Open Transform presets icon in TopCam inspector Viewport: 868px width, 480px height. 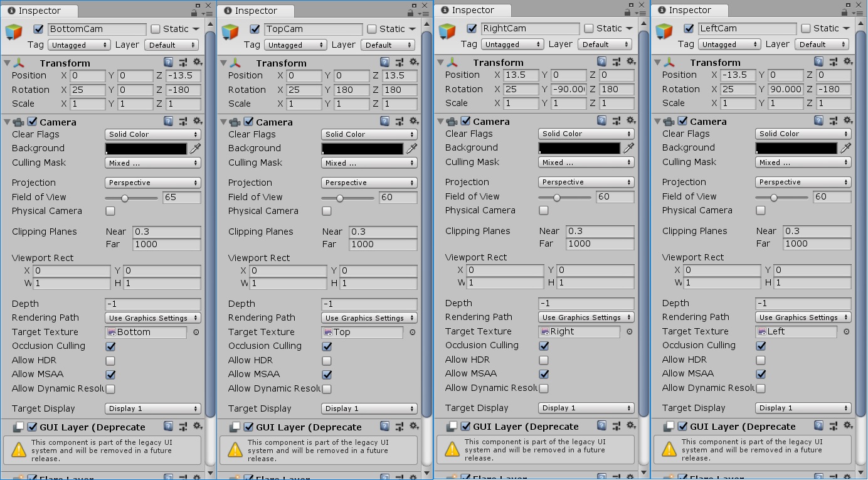pyautogui.click(x=400, y=62)
